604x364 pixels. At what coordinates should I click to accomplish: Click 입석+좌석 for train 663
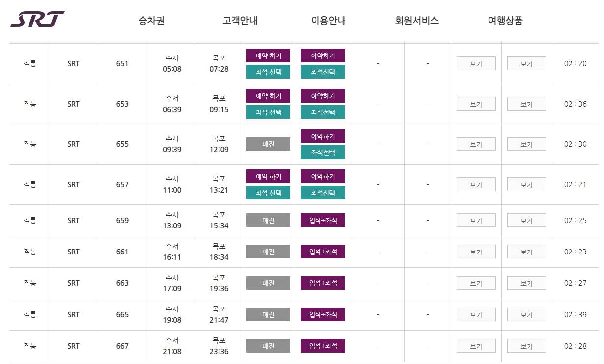pyautogui.click(x=323, y=283)
